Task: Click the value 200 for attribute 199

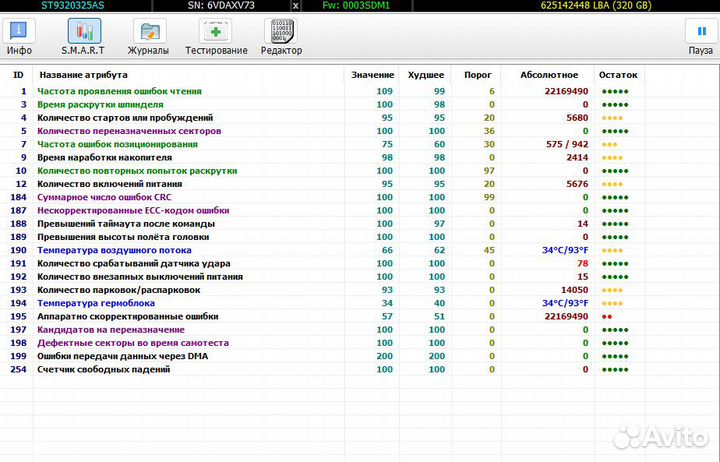Action: [384, 356]
